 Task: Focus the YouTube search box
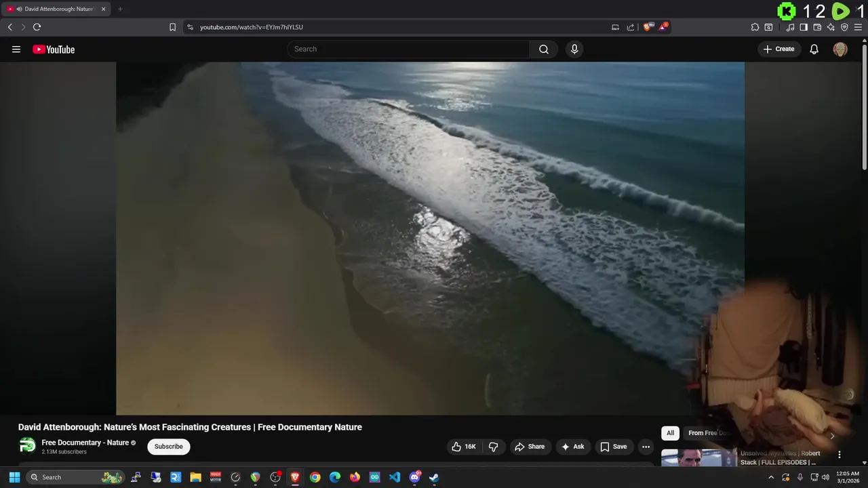pos(408,49)
